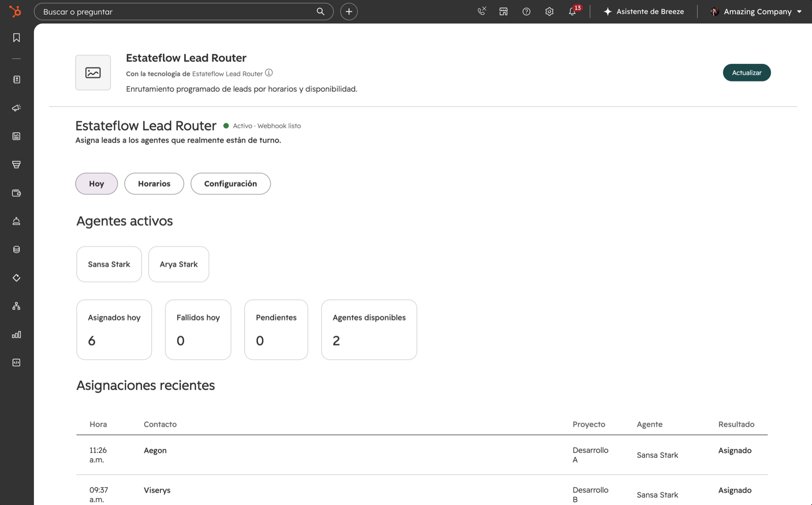The width and height of the screenshot is (812, 505).
Task: Select the Hoy tab
Action: [96, 184]
